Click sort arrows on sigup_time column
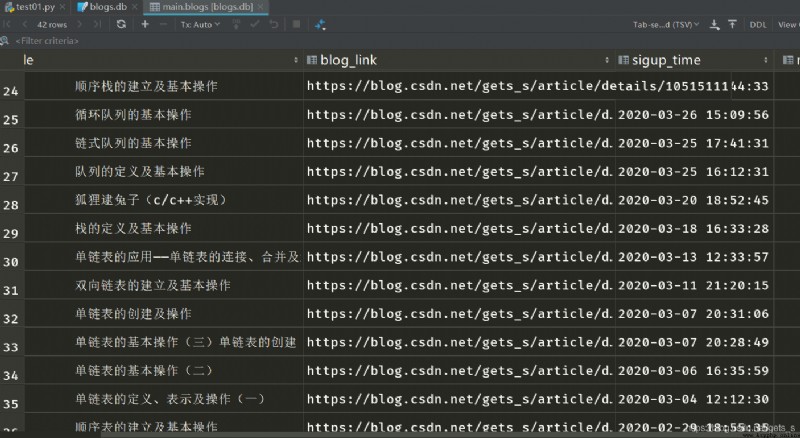 (x=765, y=60)
